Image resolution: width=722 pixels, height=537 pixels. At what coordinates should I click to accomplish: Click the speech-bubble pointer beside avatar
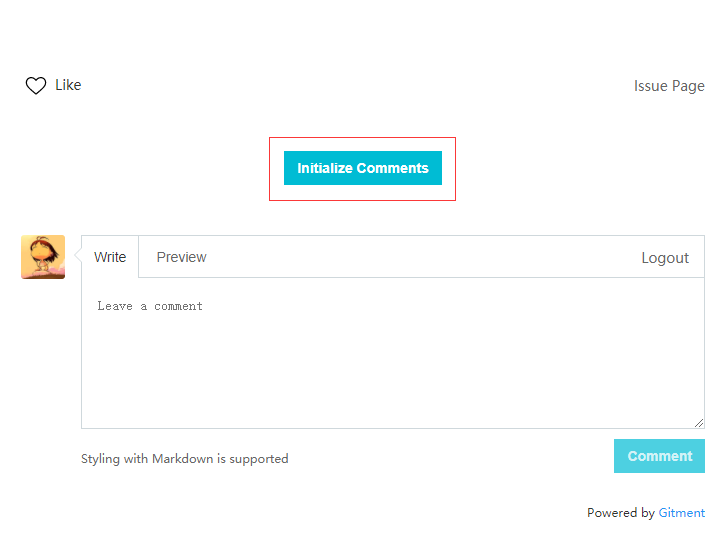tap(78, 255)
